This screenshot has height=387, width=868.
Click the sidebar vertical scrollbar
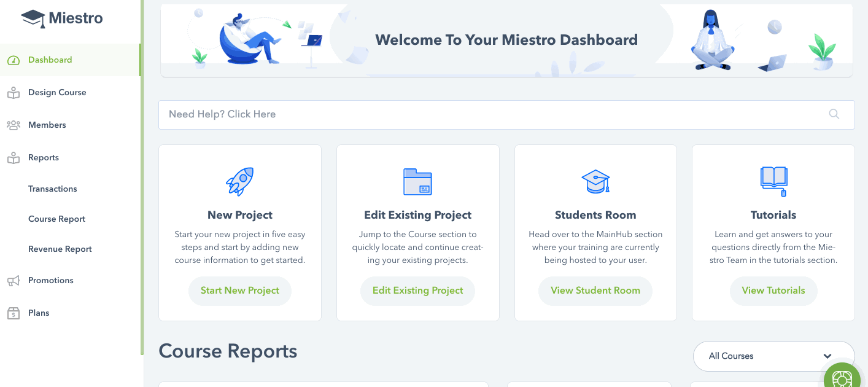pos(142,178)
